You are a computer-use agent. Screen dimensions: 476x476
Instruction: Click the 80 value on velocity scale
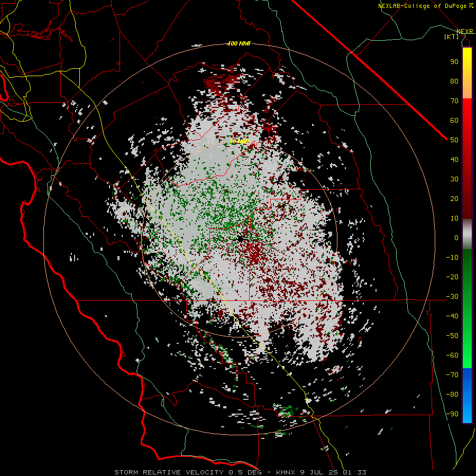click(x=454, y=81)
